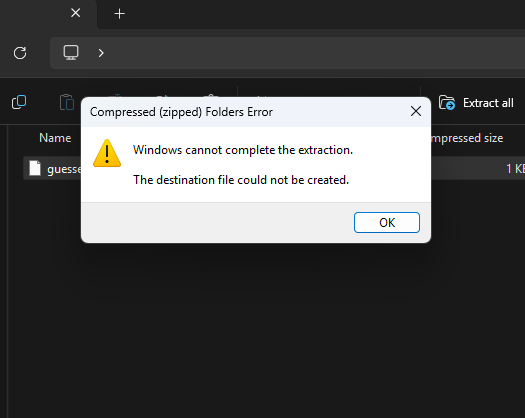Close the Compressed Folders Error dialog
The image size is (525, 418).
pyautogui.click(x=416, y=111)
